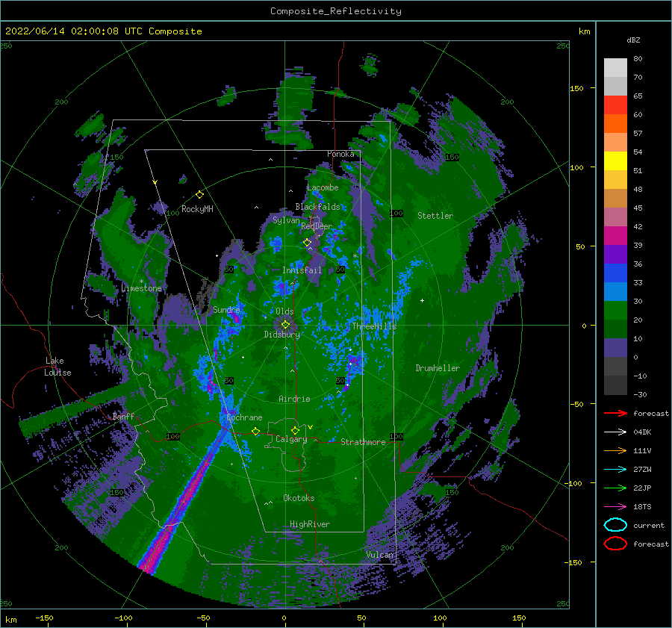Click the cyan 27ZW arrow icon
The height and width of the screenshot is (628, 672).
pyautogui.click(x=615, y=470)
